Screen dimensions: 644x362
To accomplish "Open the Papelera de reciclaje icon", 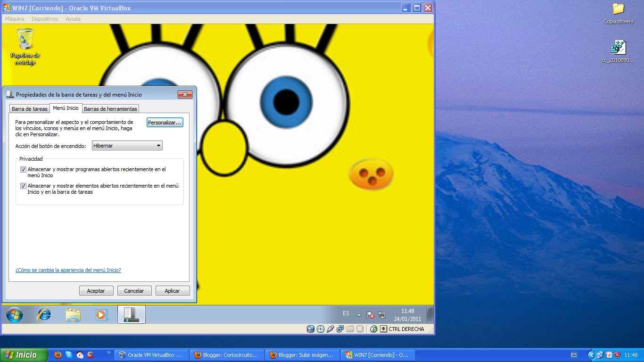I will tap(25, 47).
